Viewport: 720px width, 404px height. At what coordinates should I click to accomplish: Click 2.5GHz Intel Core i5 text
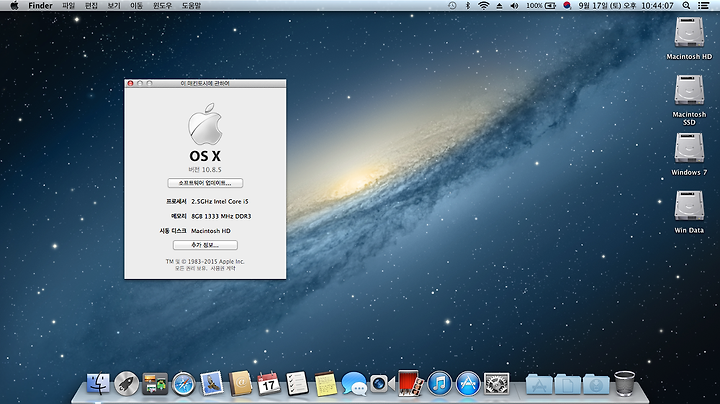pyautogui.click(x=220, y=202)
